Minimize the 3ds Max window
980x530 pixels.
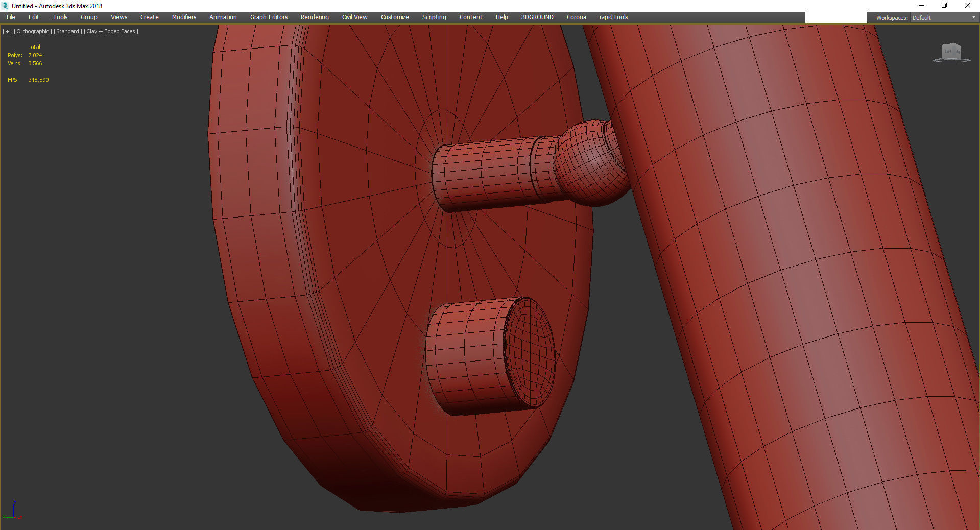tap(921, 6)
